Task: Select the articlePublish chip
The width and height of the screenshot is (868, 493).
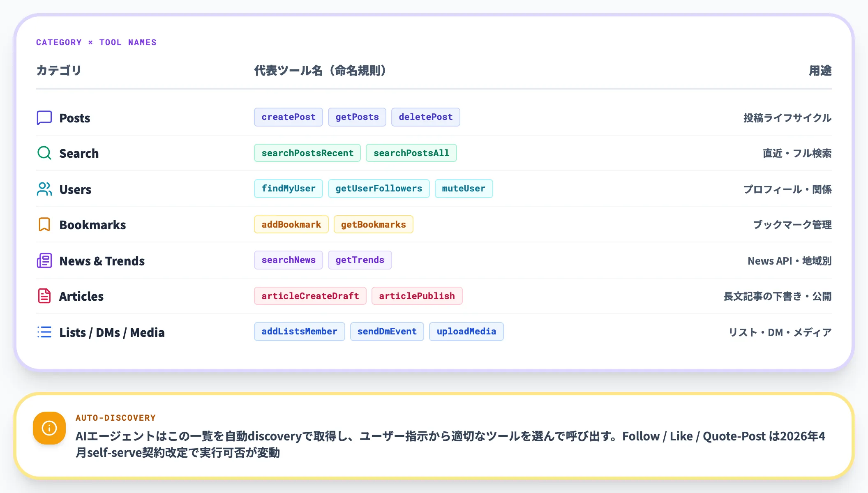Action: coord(417,296)
